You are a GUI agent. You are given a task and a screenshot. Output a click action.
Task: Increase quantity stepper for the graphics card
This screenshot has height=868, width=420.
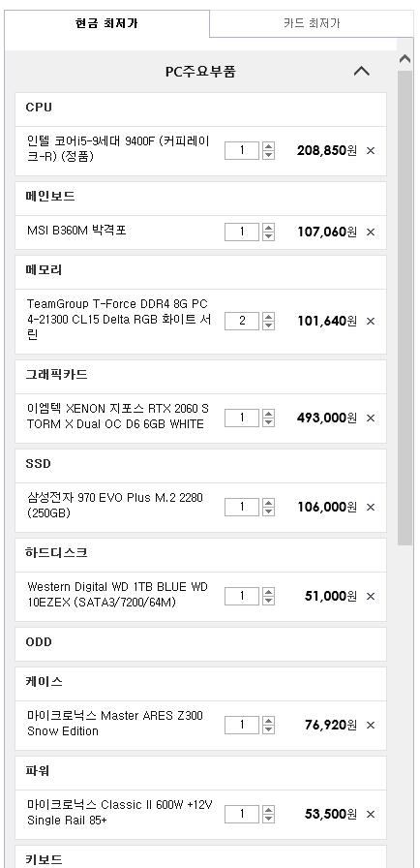268,414
